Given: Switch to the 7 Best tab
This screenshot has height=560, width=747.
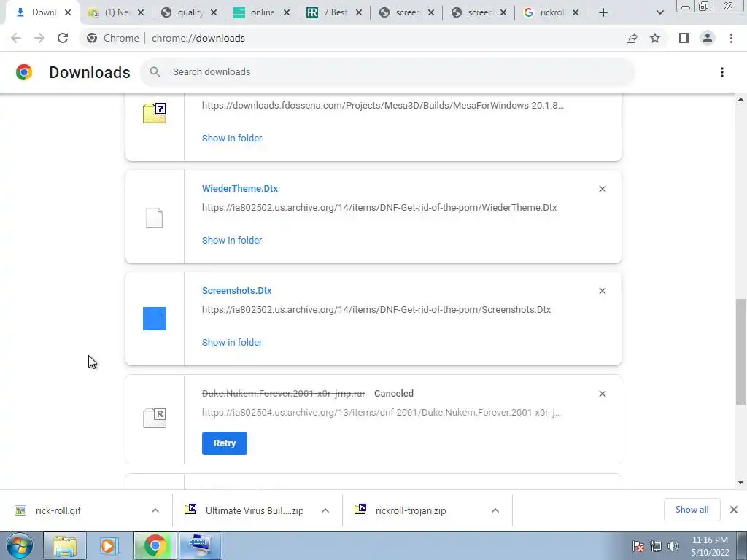Looking at the screenshot, I should pyautogui.click(x=334, y=13).
